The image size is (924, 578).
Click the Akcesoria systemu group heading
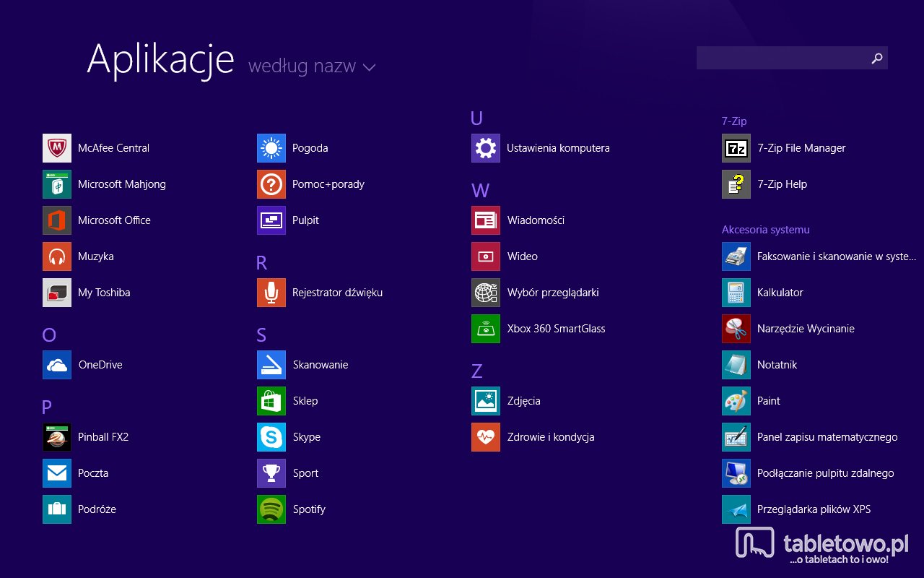click(766, 230)
